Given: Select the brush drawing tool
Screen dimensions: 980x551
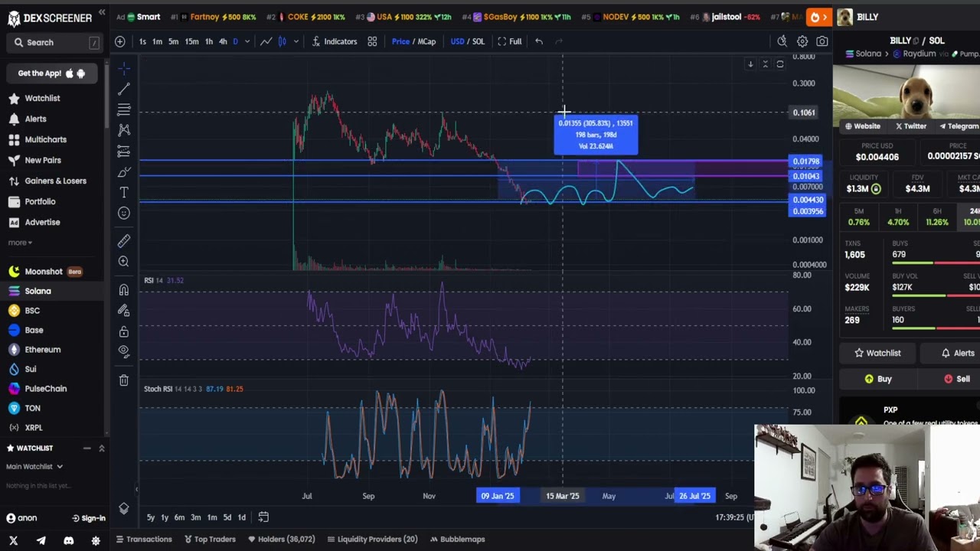Looking at the screenshot, I should (x=124, y=171).
